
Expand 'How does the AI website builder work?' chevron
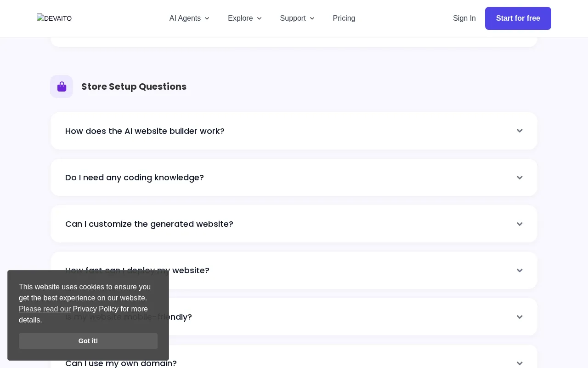(520, 131)
